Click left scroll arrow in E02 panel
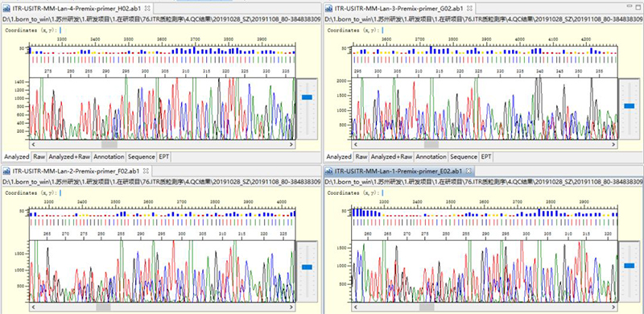 (356, 307)
